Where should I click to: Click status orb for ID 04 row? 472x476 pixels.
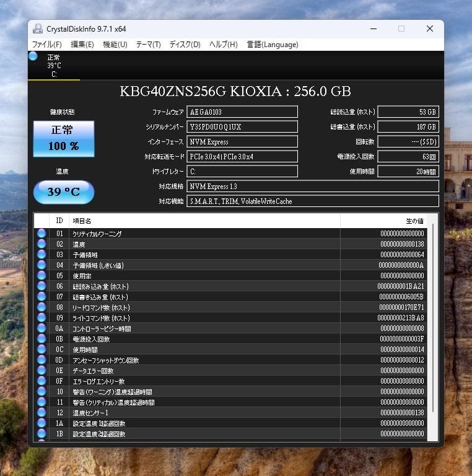point(42,265)
